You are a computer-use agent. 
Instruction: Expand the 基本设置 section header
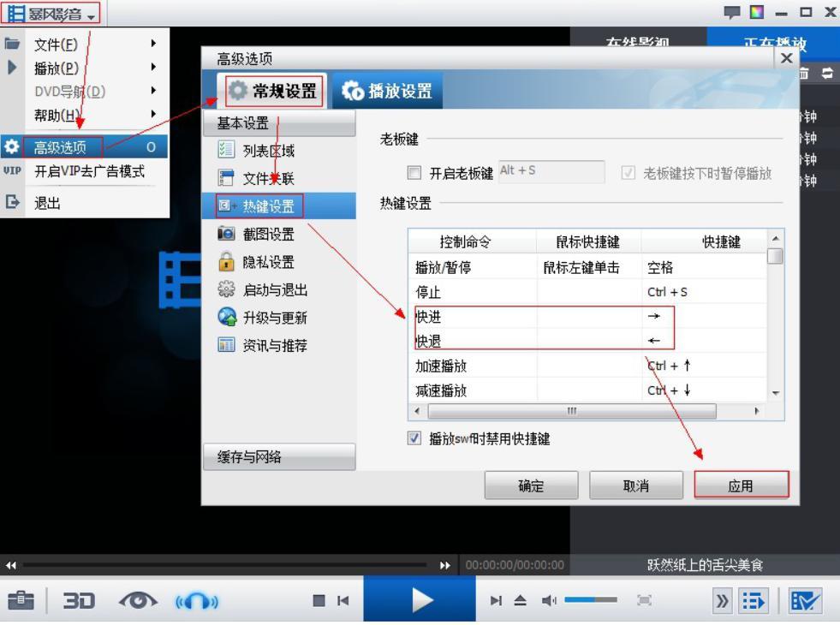(279, 123)
